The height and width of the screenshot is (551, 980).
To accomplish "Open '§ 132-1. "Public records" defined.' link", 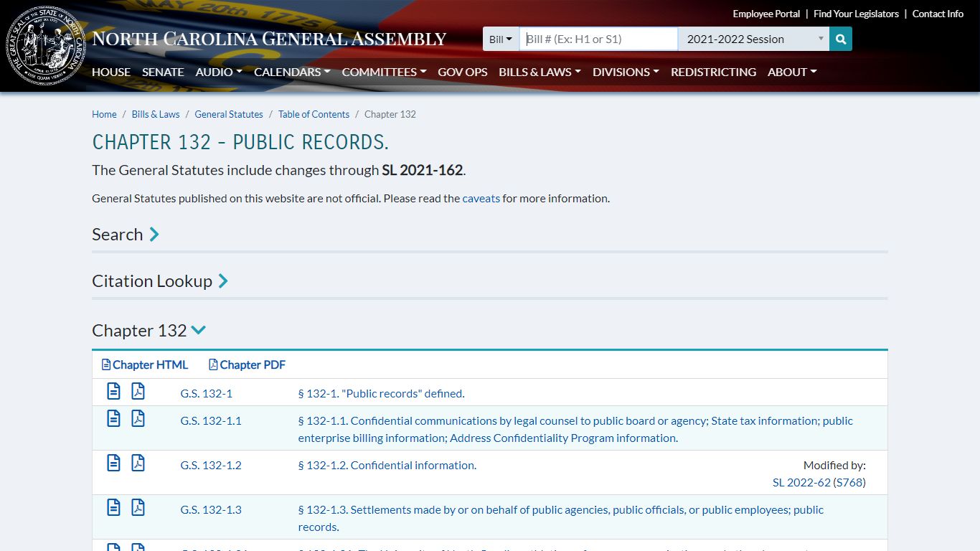I will (x=381, y=393).
